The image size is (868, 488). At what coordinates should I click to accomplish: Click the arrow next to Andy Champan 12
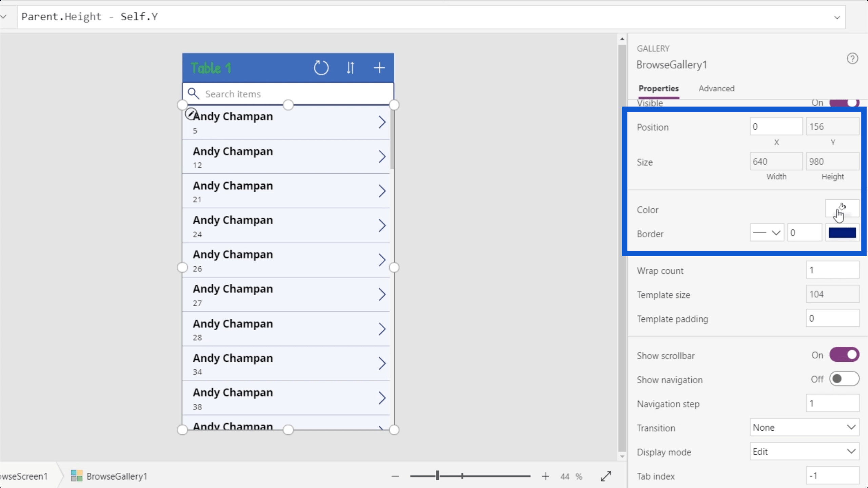382,156
